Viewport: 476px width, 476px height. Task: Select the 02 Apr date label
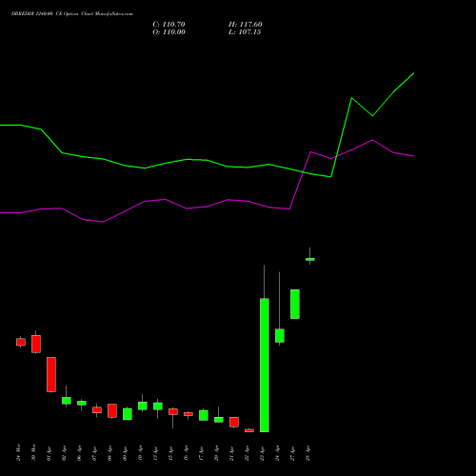point(64,453)
